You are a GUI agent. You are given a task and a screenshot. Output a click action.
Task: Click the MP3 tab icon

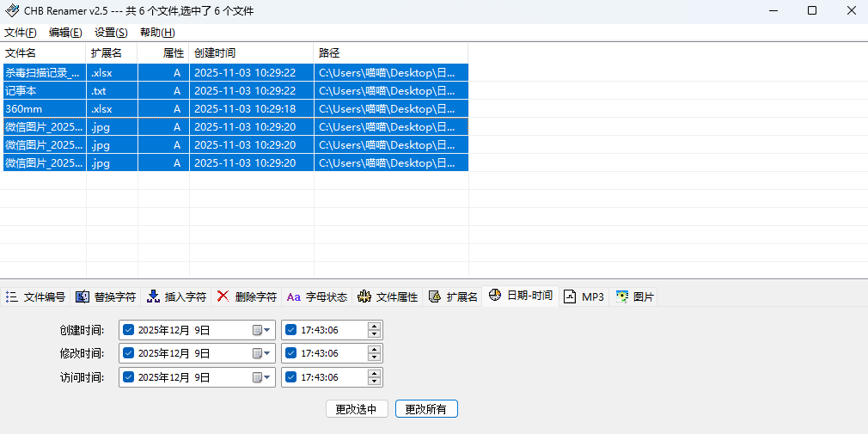pos(570,296)
